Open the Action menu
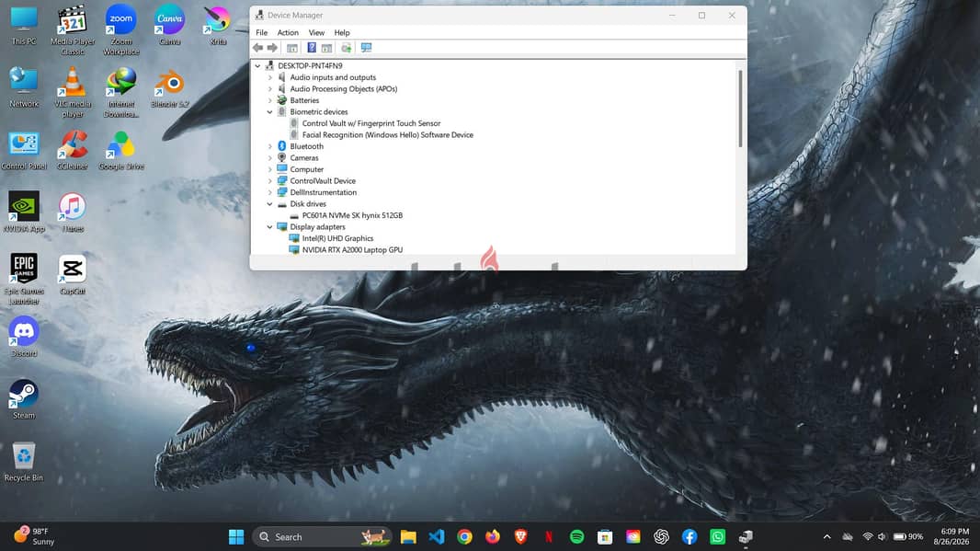 [288, 32]
